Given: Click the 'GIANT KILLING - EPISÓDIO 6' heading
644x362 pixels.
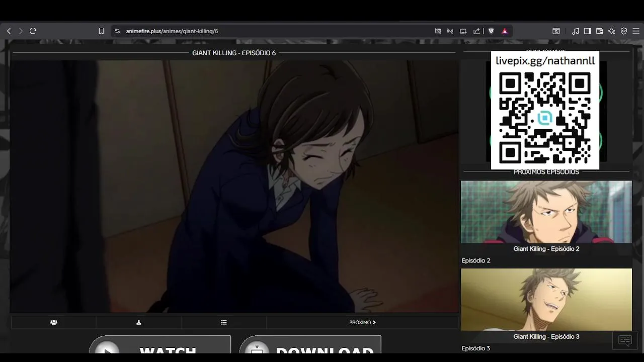Looking at the screenshot, I should pos(234,53).
